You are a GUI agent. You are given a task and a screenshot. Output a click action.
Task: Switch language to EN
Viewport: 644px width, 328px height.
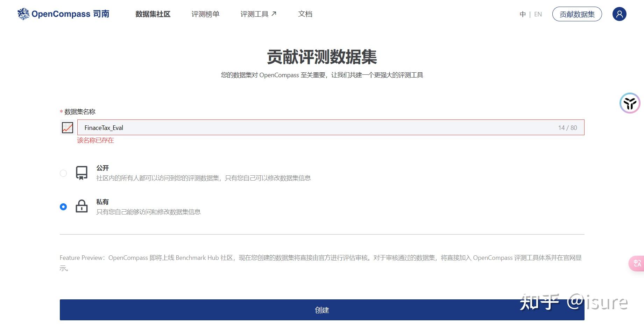(538, 14)
